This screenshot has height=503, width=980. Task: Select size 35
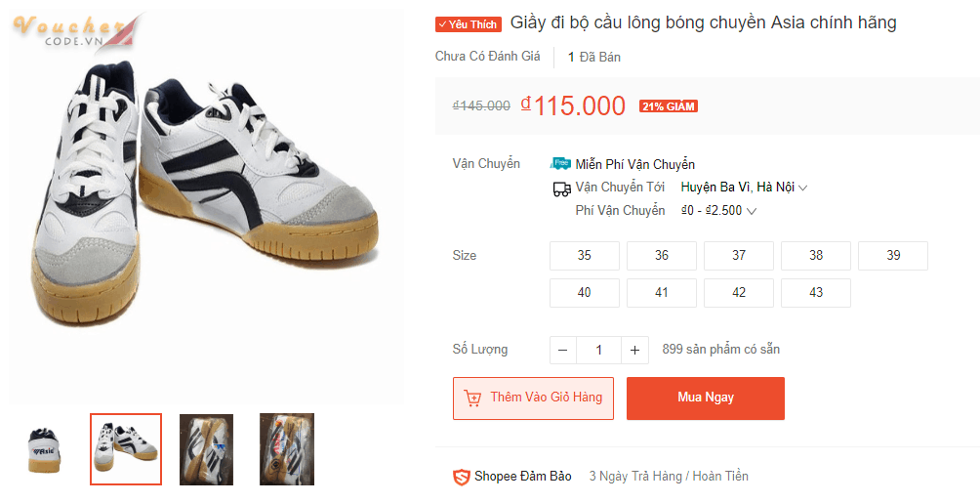[584, 256]
